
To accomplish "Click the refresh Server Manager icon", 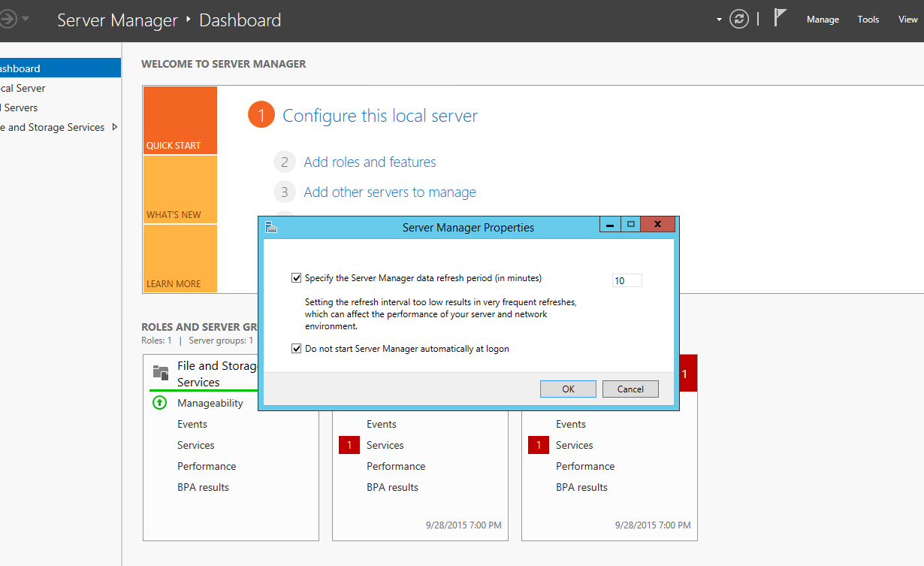I will coord(738,19).
